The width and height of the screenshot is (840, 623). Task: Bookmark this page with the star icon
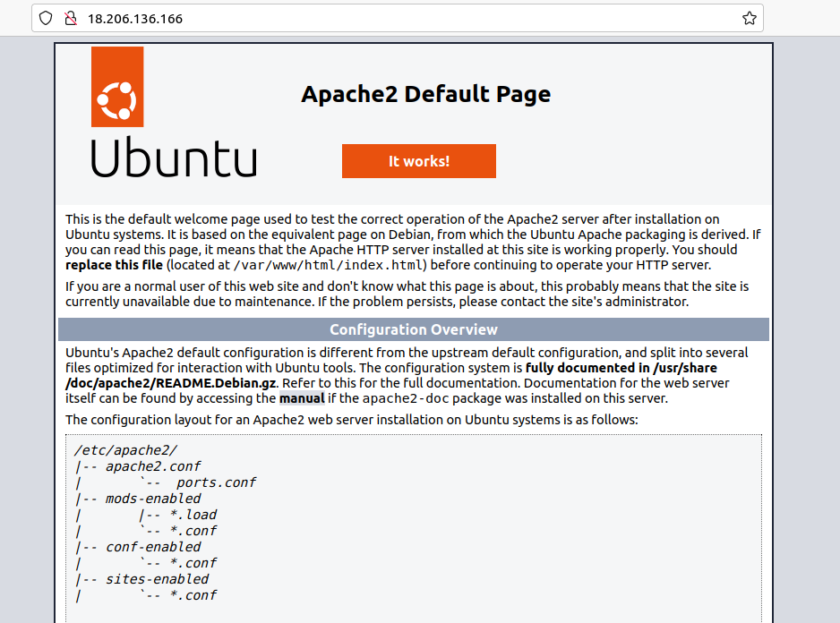[x=750, y=18]
